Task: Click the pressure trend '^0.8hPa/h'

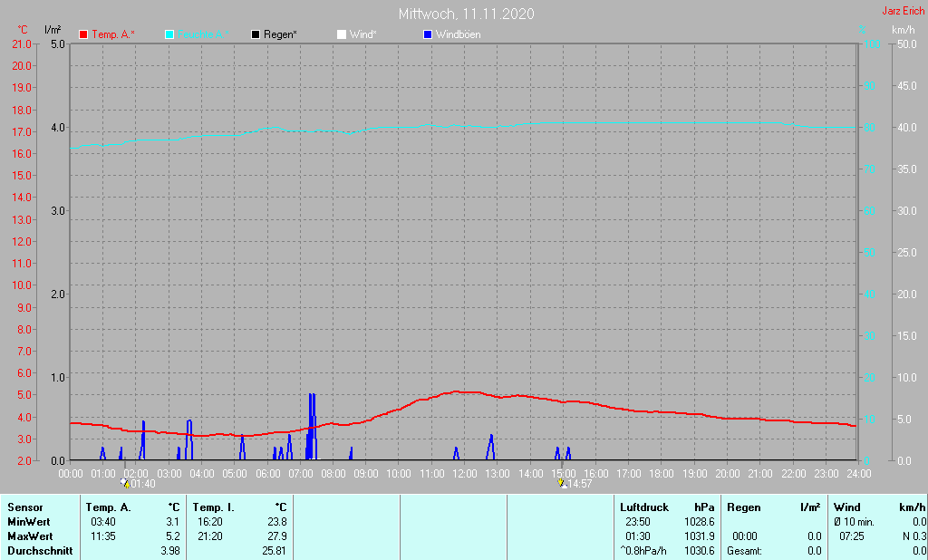Action: click(x=643, y=551)
